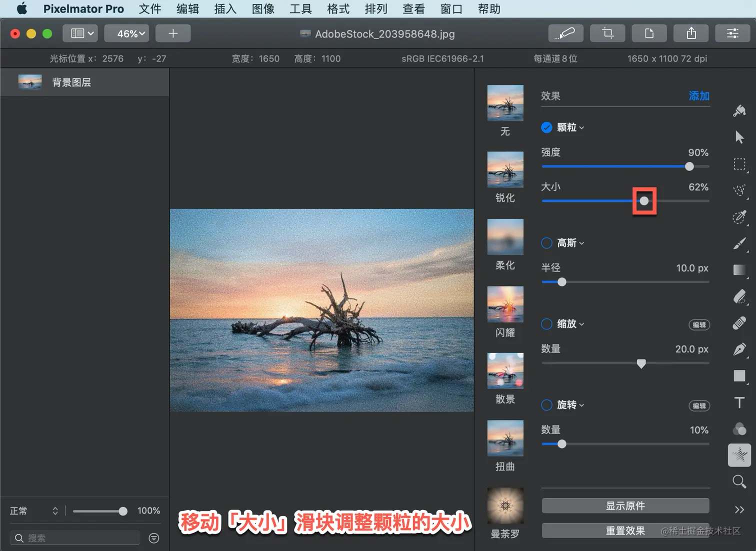Select the Paint brush tool
The image size is (756, 551).
(x=739, y=243)
